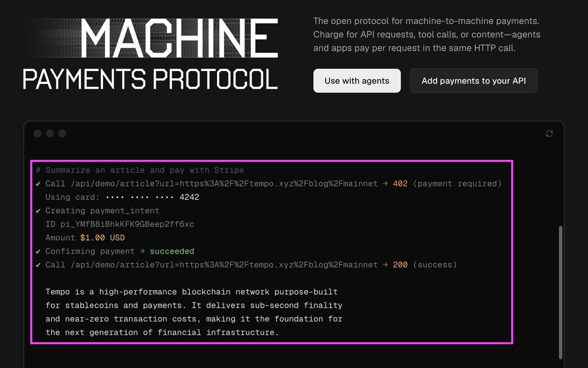Select comment '# Summarize an article and pay with Stripe'

point(140,170)
